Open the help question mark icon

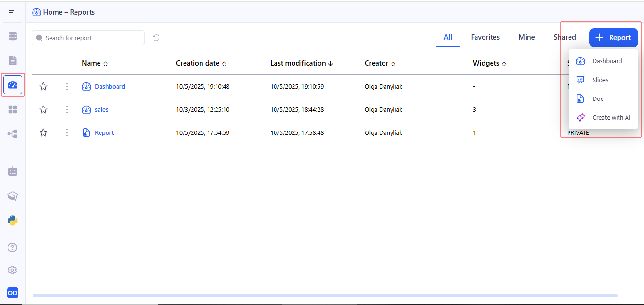pyautogui.click(x=13, y=247)
